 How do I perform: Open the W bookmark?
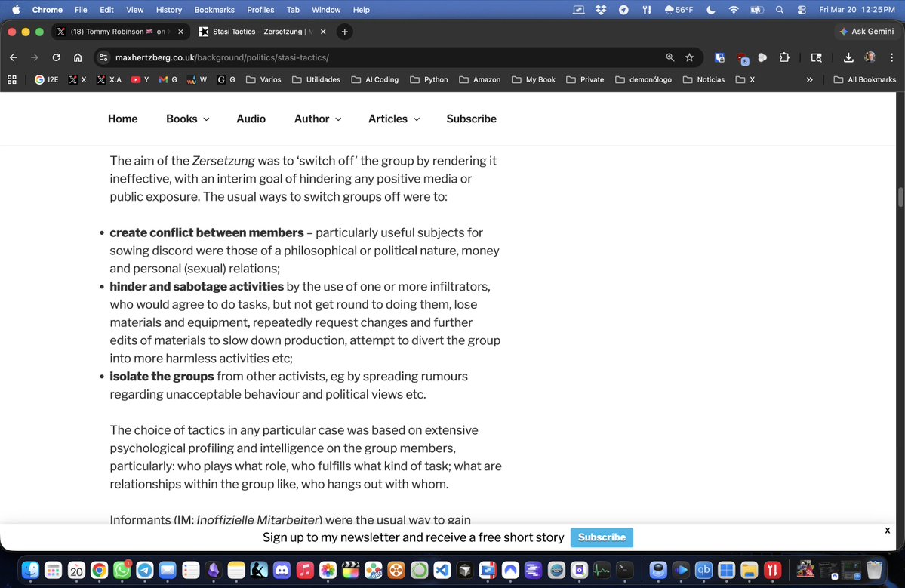click(x=197, y=79)
